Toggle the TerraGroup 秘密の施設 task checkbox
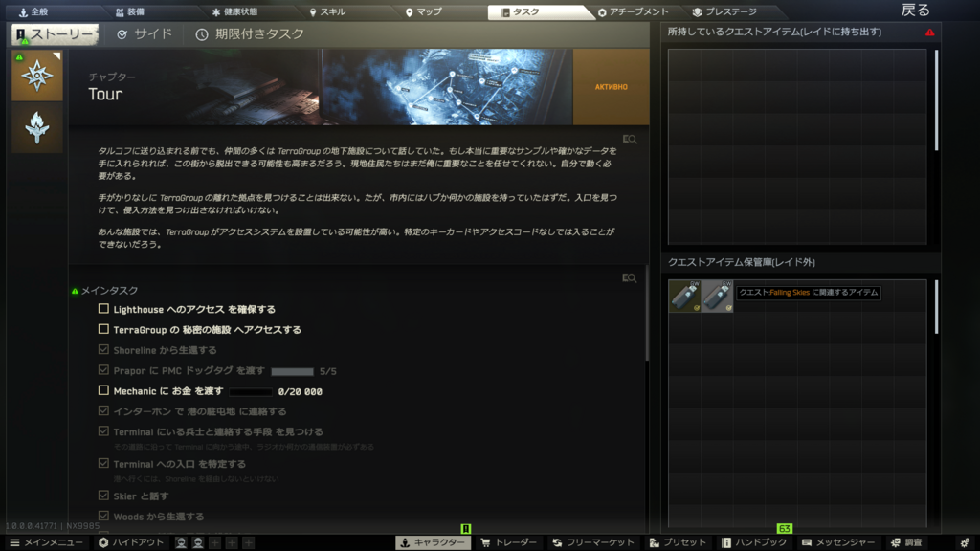 point(103,329)
